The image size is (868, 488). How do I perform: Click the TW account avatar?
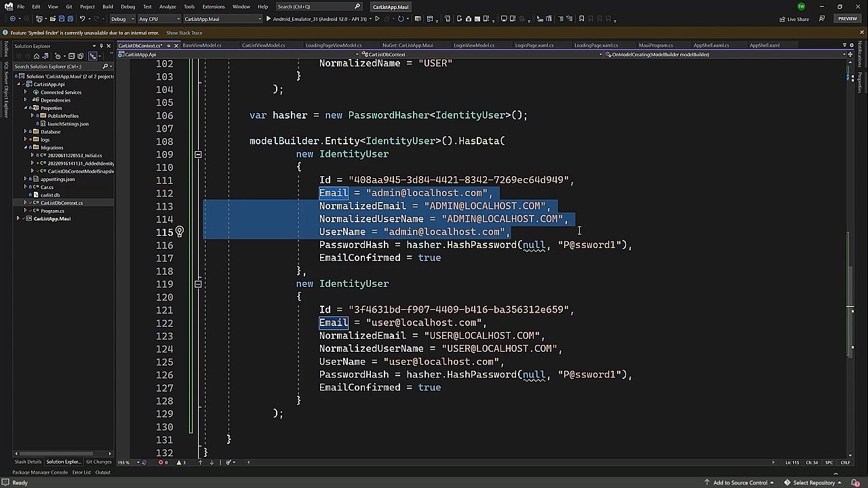tap(802, 7)
